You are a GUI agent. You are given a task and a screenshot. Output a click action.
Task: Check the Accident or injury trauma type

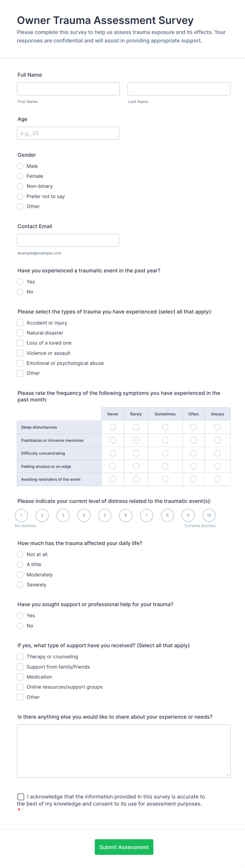[x=20, y=322]
